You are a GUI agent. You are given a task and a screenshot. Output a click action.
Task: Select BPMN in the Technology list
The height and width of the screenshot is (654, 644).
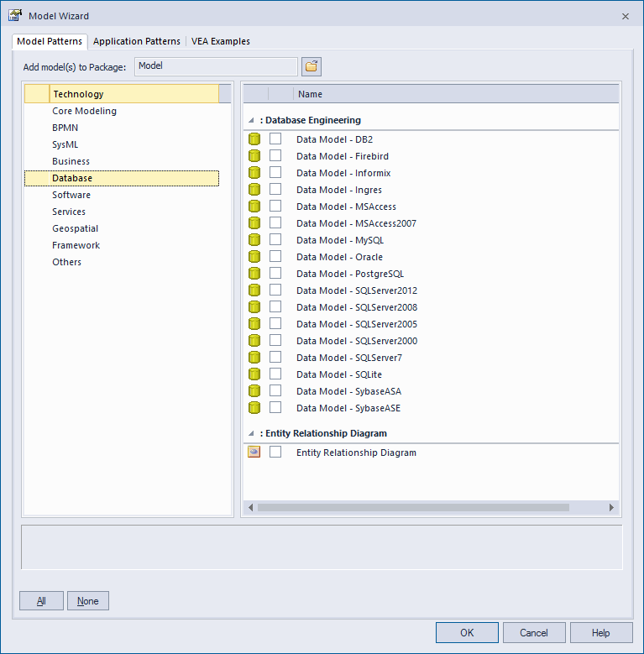tap(65, 128)
